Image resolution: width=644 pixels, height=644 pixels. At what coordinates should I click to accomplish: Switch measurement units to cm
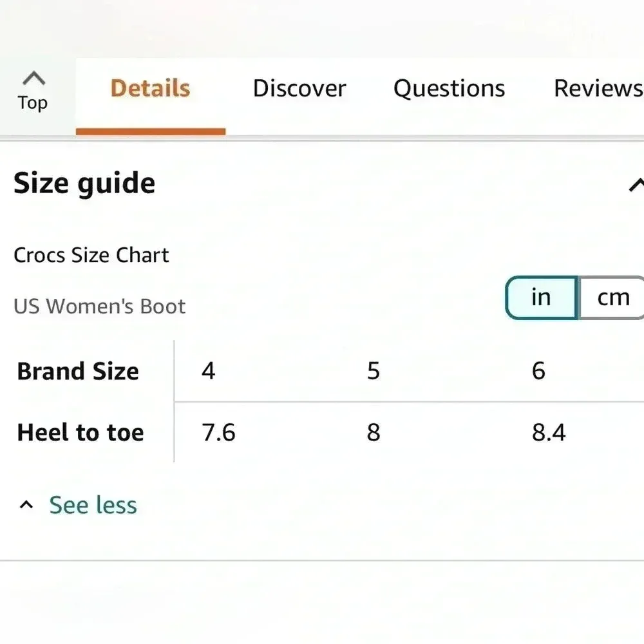coord(612,298)
